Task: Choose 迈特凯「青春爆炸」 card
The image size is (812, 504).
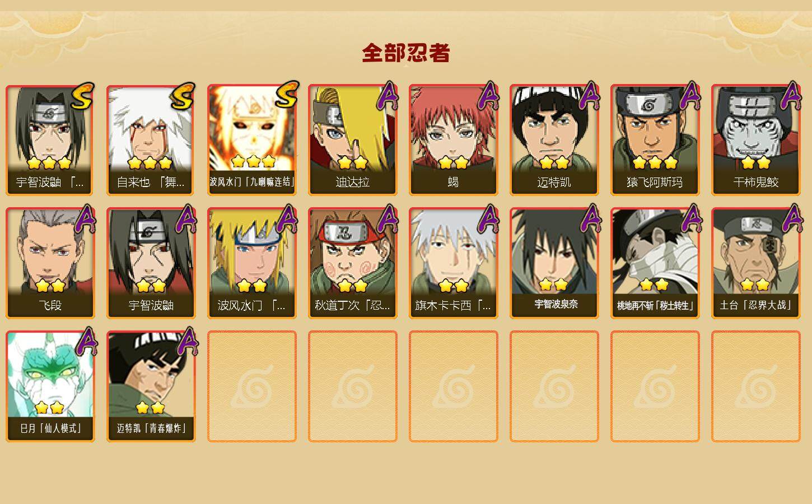Action: coord(151,386)
